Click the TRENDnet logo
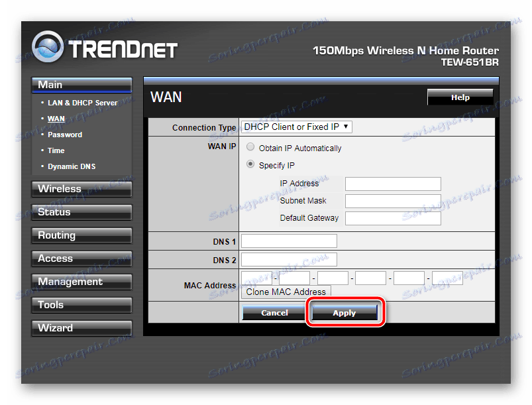 pyautogui.click(x=105, y=48)
